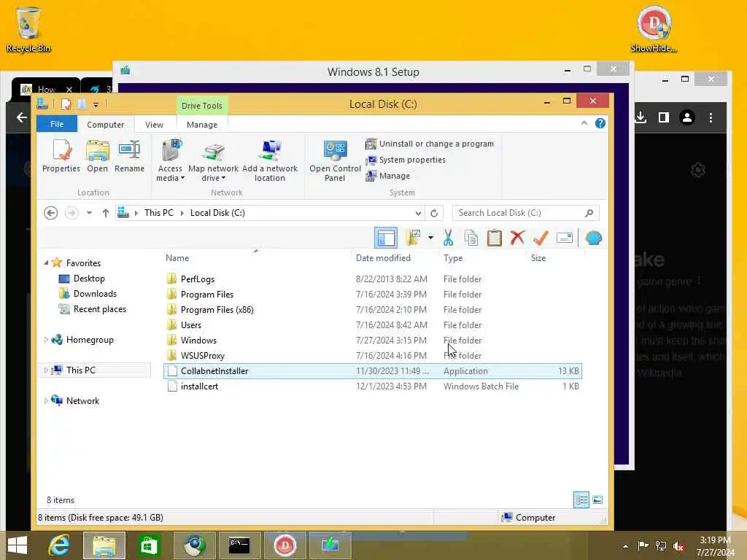Viewport: 747px width, 560px height.
Task: Launch Internet Explorer from taskbar
Action: 59,545
